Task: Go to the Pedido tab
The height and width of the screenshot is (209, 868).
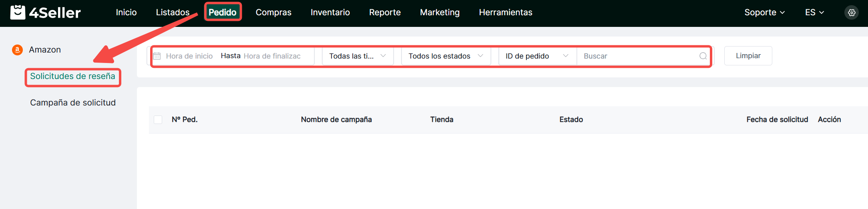Action: 223,12
